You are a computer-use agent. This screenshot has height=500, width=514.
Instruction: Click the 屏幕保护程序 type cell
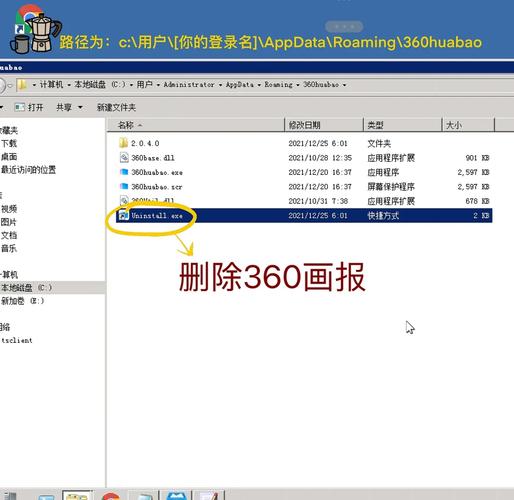coord(391,187)
